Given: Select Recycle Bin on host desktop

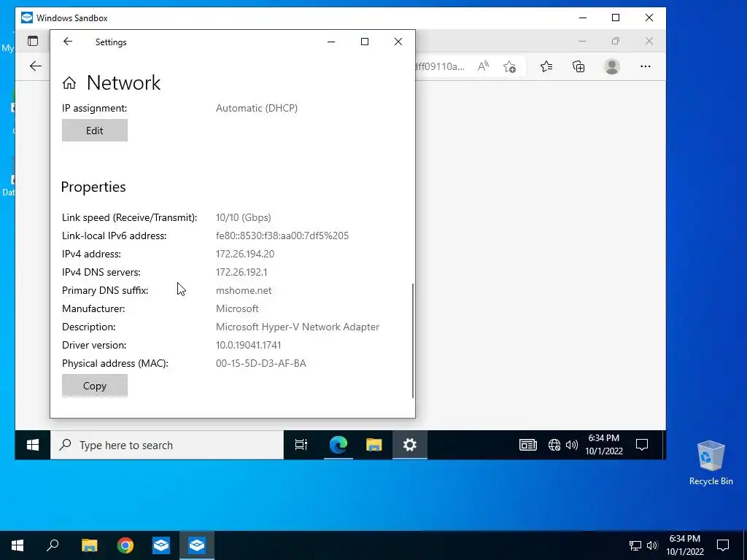Looking at the screenshot, I should click(x=711, y=462).
